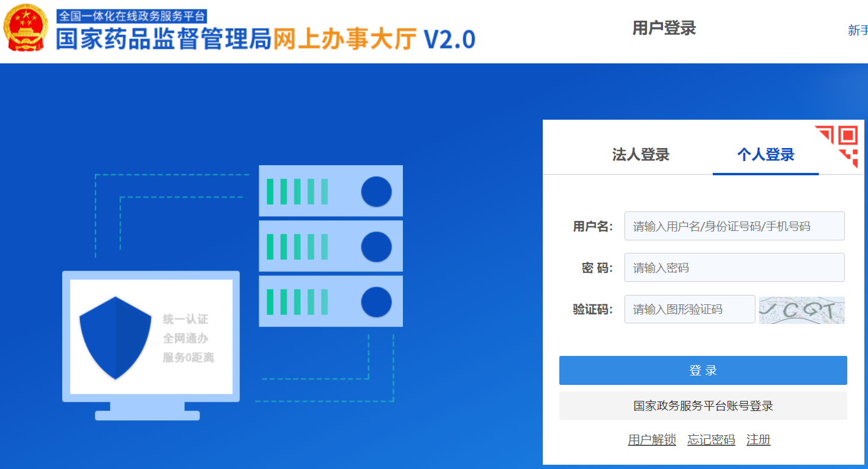This screenshot has height=469, width=868.
Task: Open the 注册 link
Action: point(758,440)
